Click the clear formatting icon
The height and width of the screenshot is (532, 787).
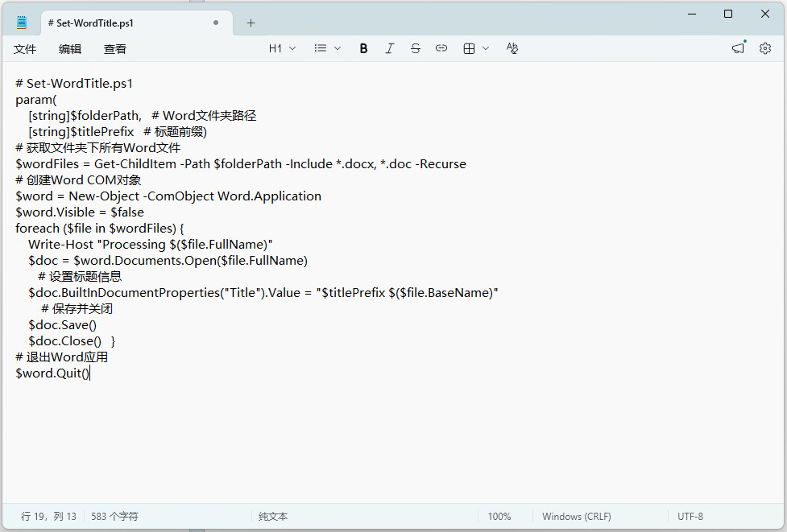tap(512, 48)
